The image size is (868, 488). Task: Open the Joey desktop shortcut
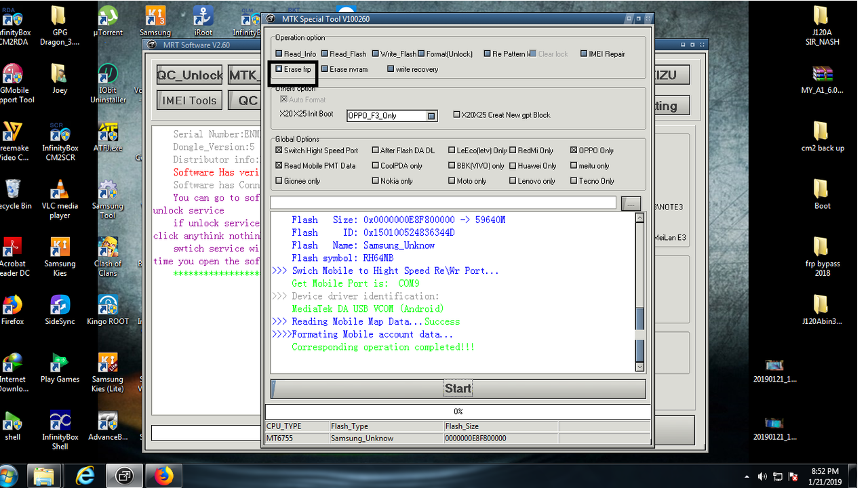60,79
